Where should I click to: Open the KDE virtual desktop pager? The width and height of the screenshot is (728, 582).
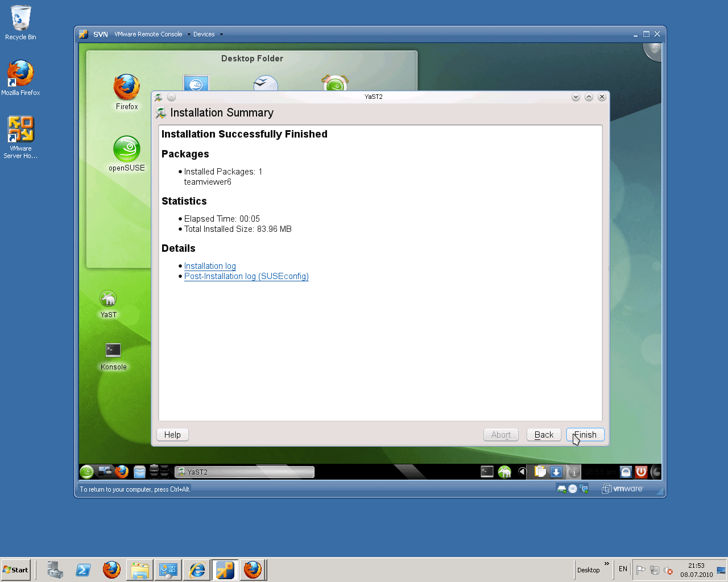click(x=159, y=472)
